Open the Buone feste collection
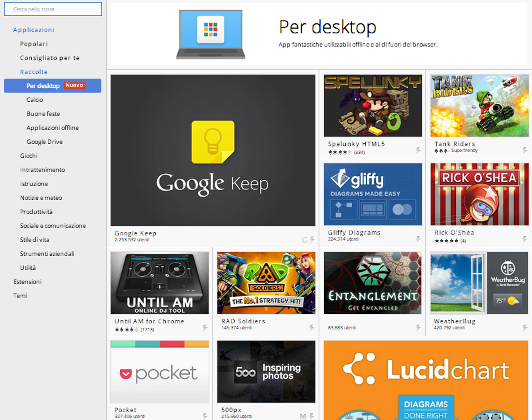This screenshot has width=532, height=420. [x=43, y=113]
